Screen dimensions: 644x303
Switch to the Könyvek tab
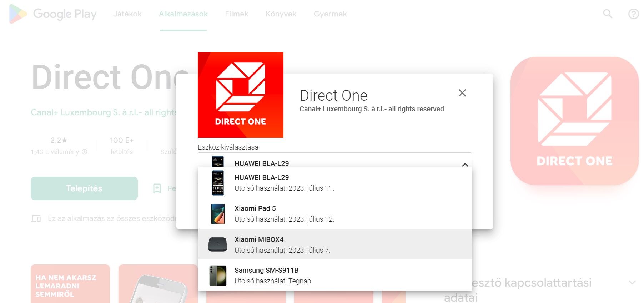(281, 14)
